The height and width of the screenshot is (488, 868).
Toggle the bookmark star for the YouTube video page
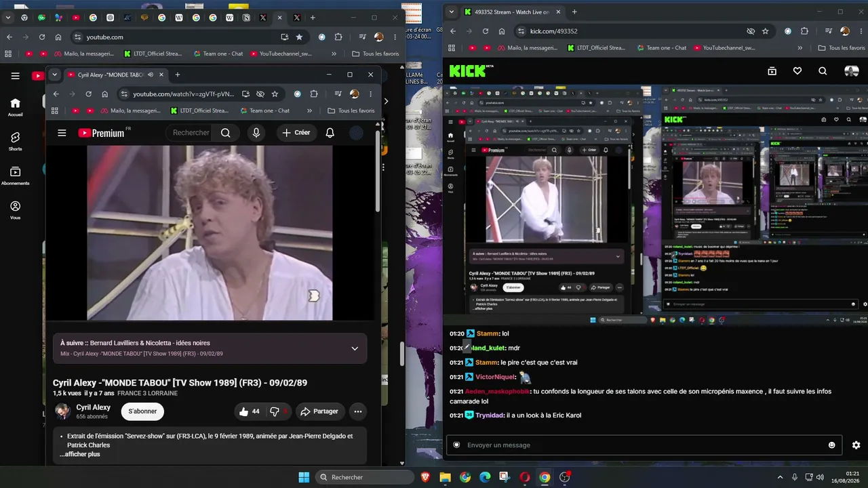tap(275, 94)
